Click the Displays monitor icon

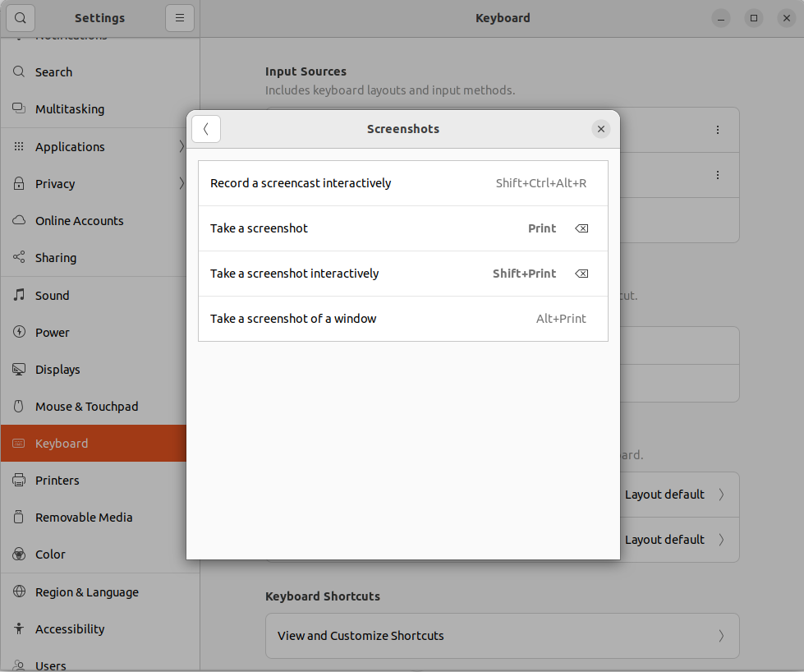tap(19, 370)
